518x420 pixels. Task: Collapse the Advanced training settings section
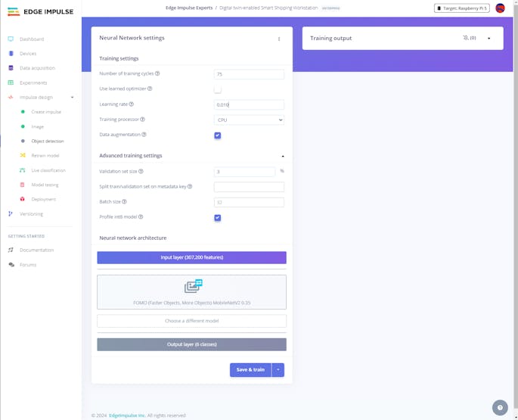coord(283,156)
